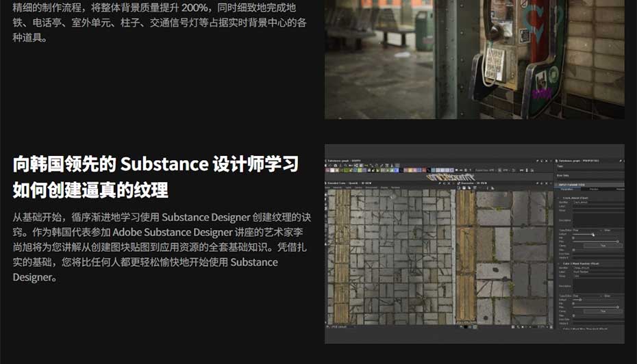Click the line starting "尚旭将为您讲解"
Screen dimensions: 637x364
click(159, 247)
